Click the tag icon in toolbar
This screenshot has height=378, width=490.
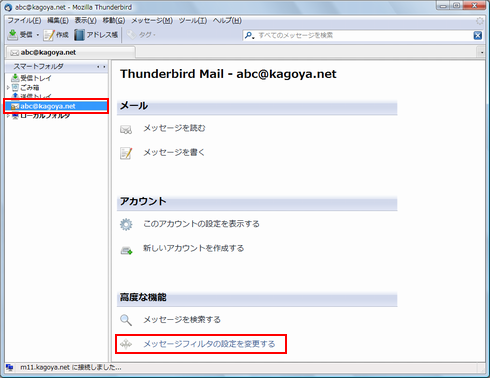[132, 35]
